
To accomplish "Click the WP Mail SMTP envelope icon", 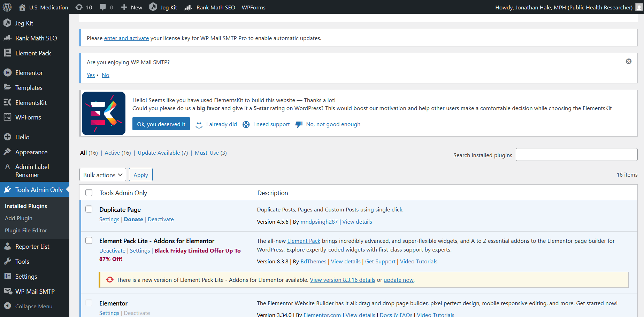I will [8, 291].
